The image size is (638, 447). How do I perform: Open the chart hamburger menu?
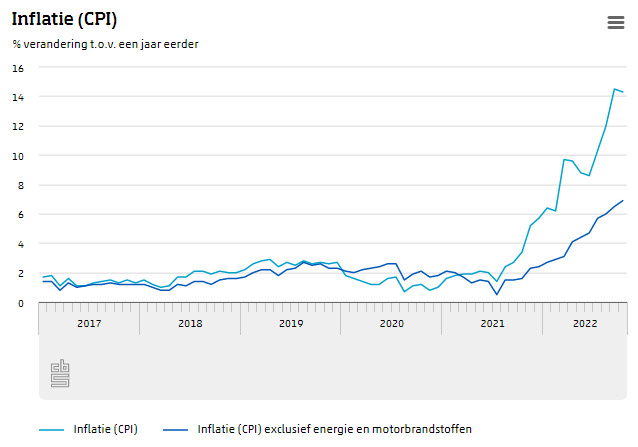tap(616, 23)
